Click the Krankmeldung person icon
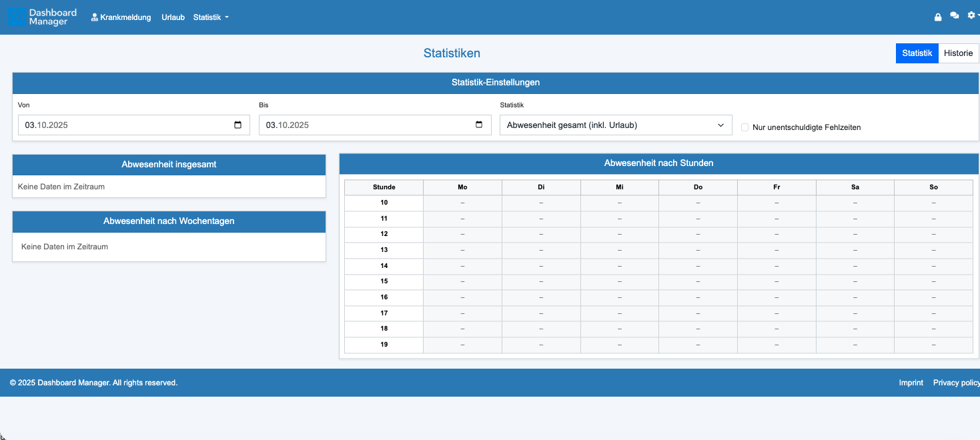Viewport: 980px width, 440px height. (93, 17)
